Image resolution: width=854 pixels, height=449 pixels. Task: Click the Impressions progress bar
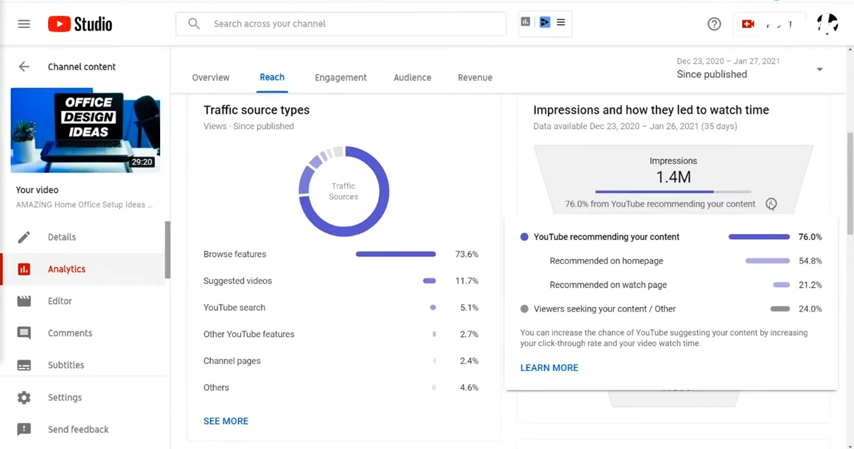(x=673, y=192)
